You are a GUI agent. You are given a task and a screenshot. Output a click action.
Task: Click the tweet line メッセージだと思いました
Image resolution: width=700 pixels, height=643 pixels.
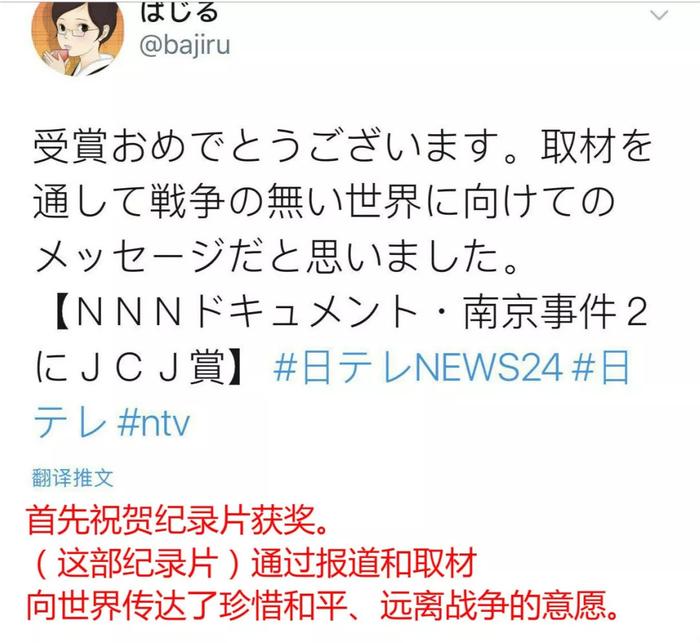(x=277, y=257)
